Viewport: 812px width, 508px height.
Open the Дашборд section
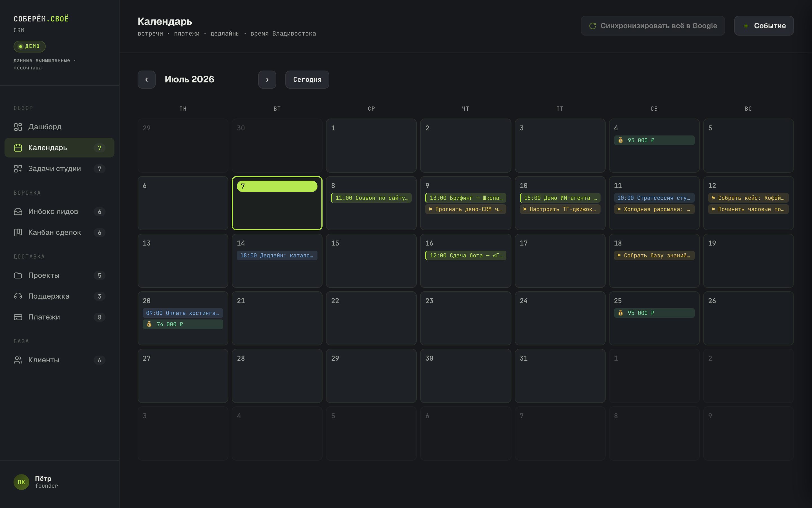tap(59, 127)
